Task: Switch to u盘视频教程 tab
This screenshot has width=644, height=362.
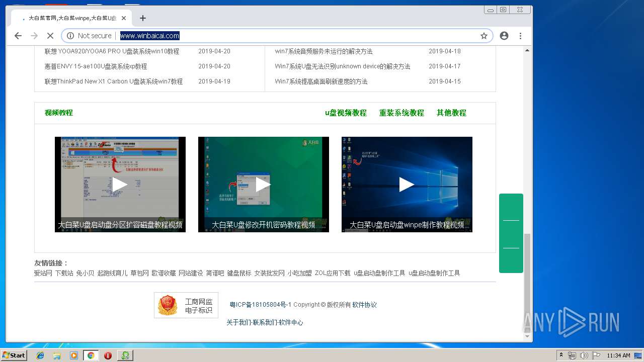Action: coord(346,113)
